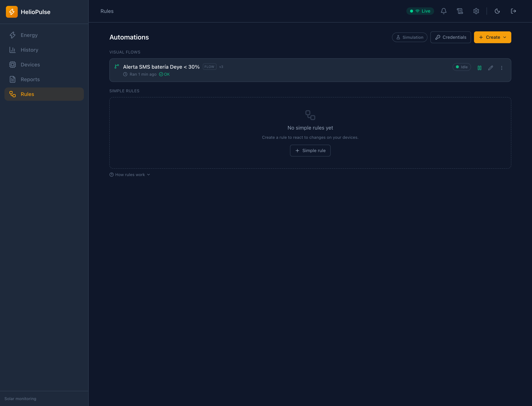Pause the Alerta SMS batería flow
532x406 pixels.
(x=480, y=68)
